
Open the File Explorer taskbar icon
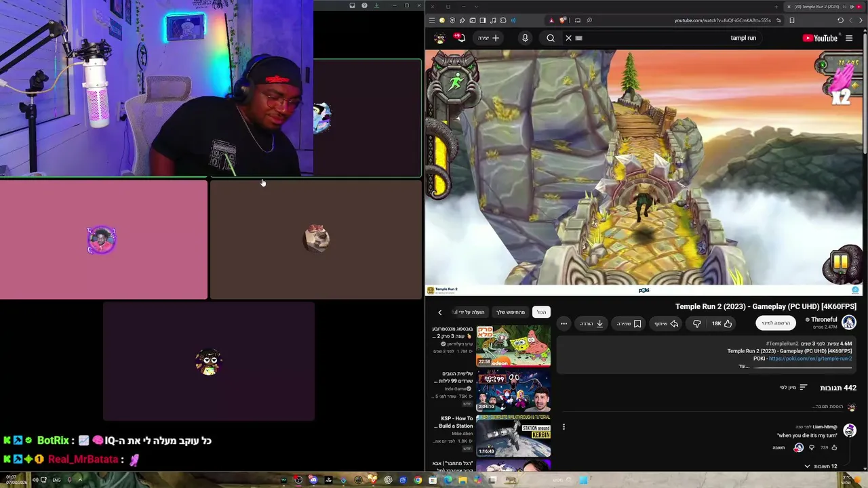462,480
